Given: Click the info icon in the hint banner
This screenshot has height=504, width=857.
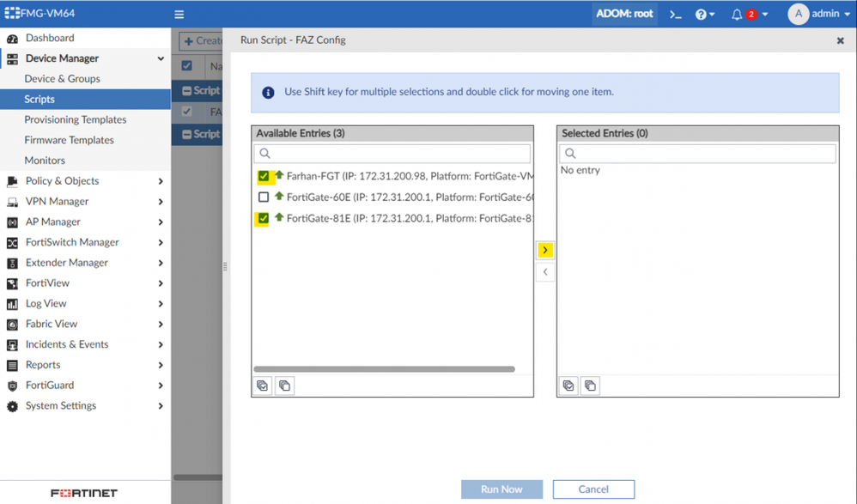Looking at the screenshot, I should 268,93.
